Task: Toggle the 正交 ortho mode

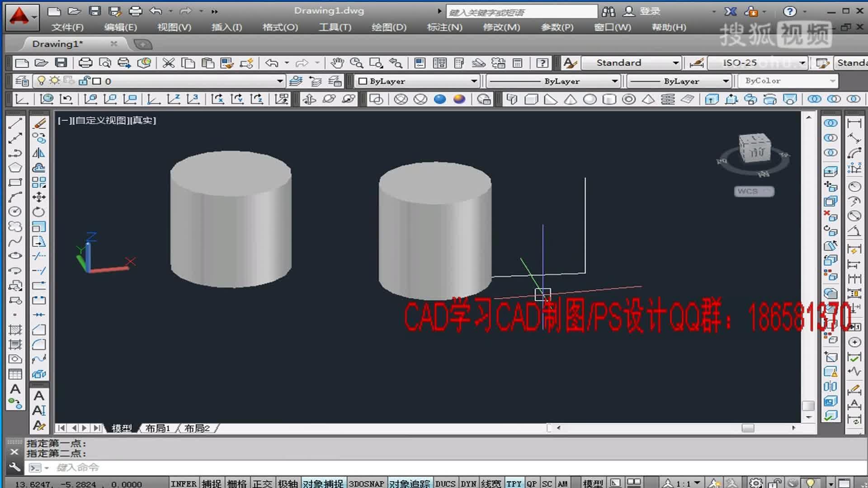Action: (263, 483)
